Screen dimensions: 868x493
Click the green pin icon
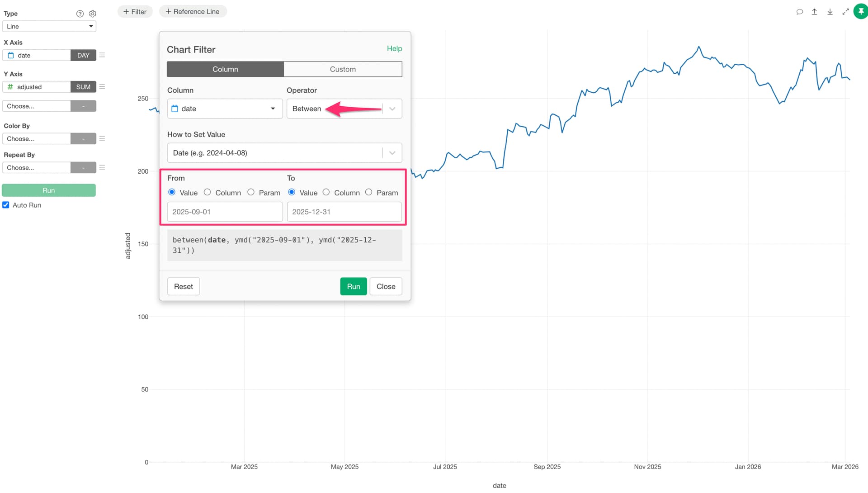pos(860,11)
